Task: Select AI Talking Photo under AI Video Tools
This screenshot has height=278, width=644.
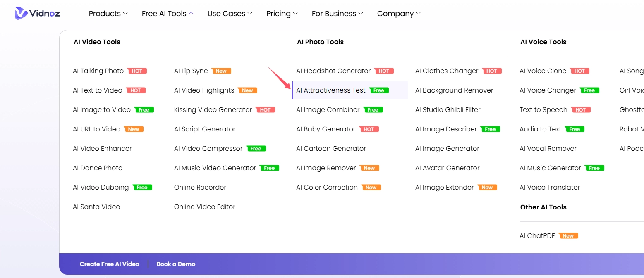Action: [98, 71]
